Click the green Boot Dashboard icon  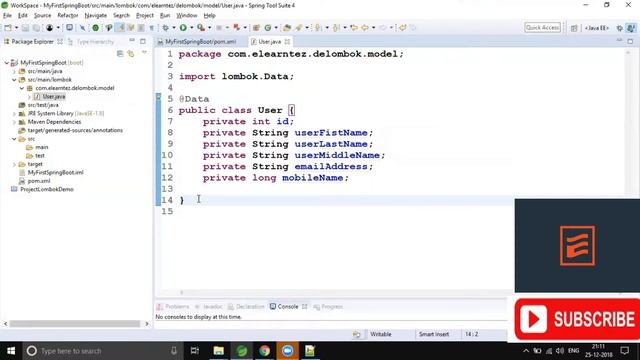click(95, 28)
